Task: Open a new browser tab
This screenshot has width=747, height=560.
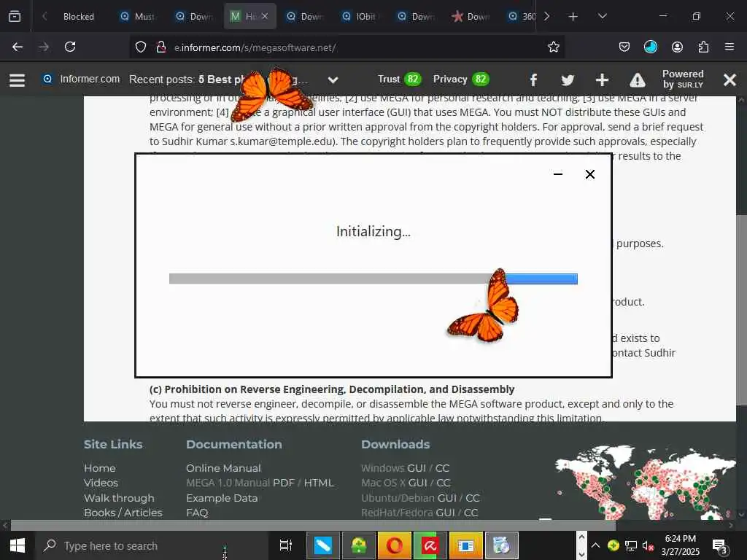Action: (x=573, y=17)
